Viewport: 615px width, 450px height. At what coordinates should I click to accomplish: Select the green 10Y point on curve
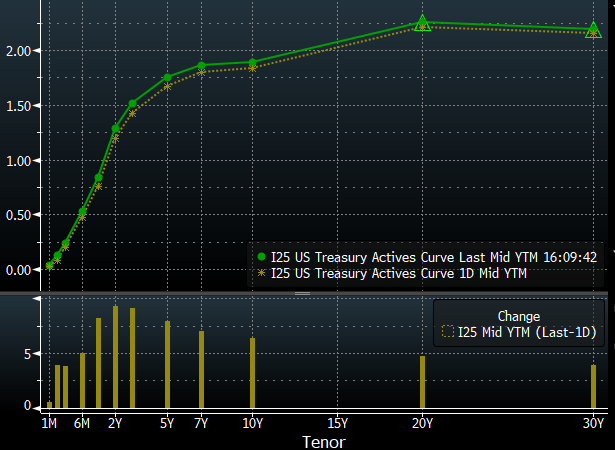point(252,63)
